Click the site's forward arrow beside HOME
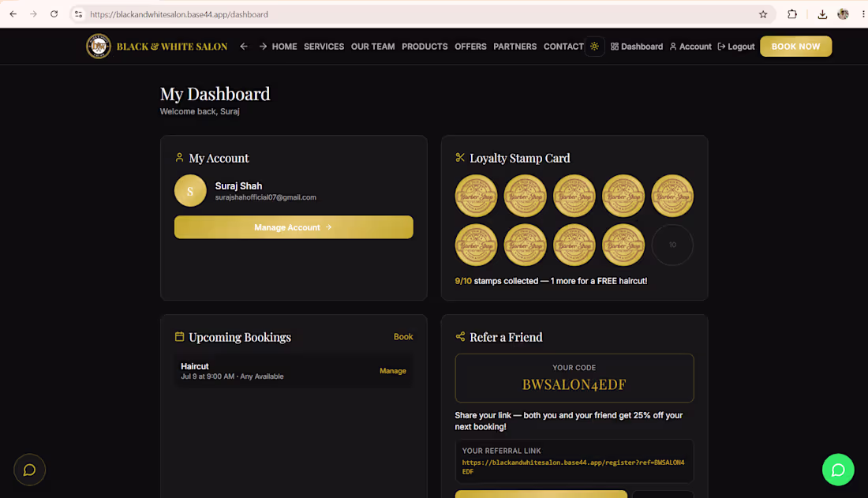The width and height of the screenshot is (868, 498). click(x=263, y=47)
